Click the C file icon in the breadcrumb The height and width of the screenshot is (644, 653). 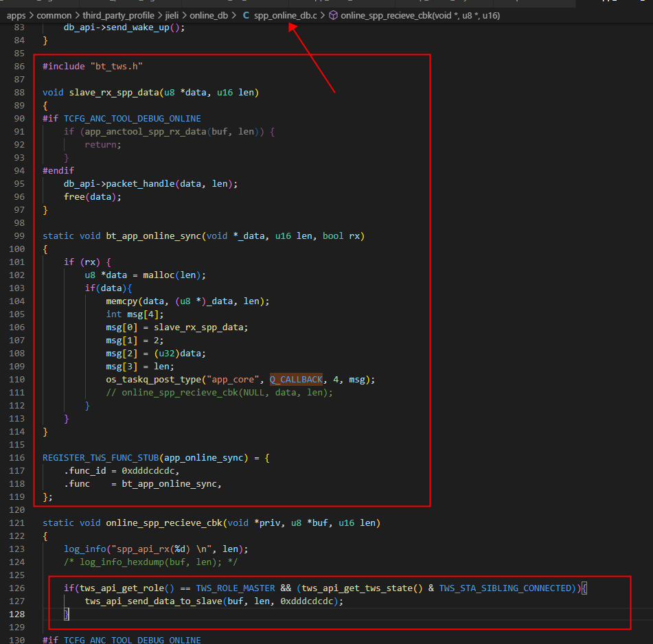(246, 15)
